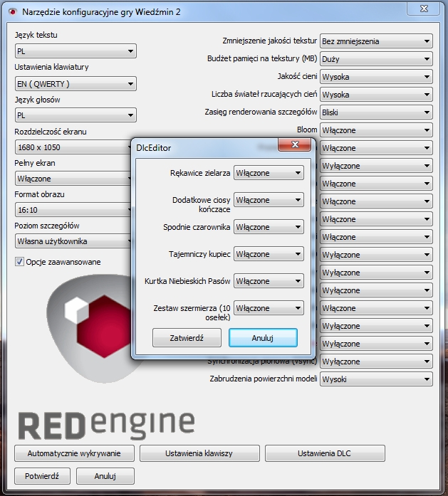Close the Wiedźmin 2 configuration window

pyautogui.click(x=424, y=9)
